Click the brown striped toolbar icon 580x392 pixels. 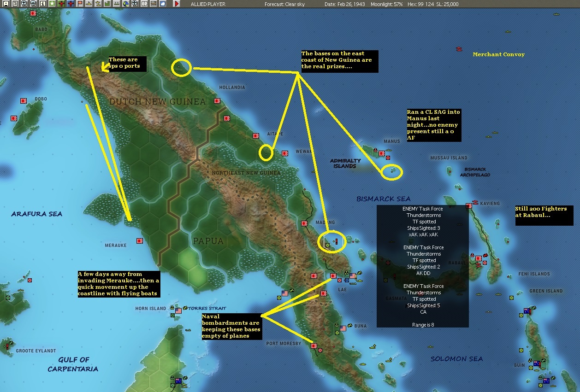coord(153,4)
